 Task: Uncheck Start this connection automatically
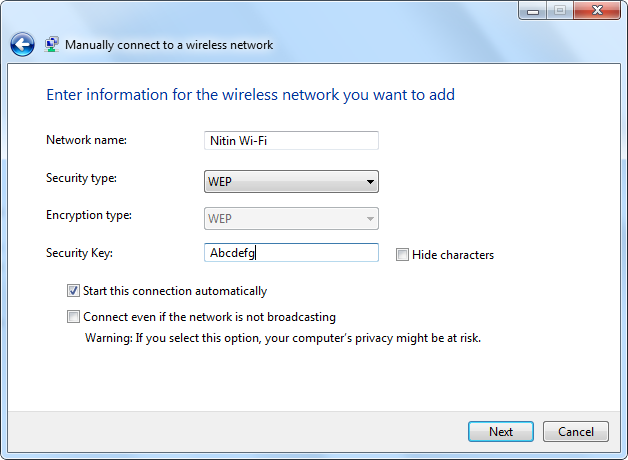[73, 291]
